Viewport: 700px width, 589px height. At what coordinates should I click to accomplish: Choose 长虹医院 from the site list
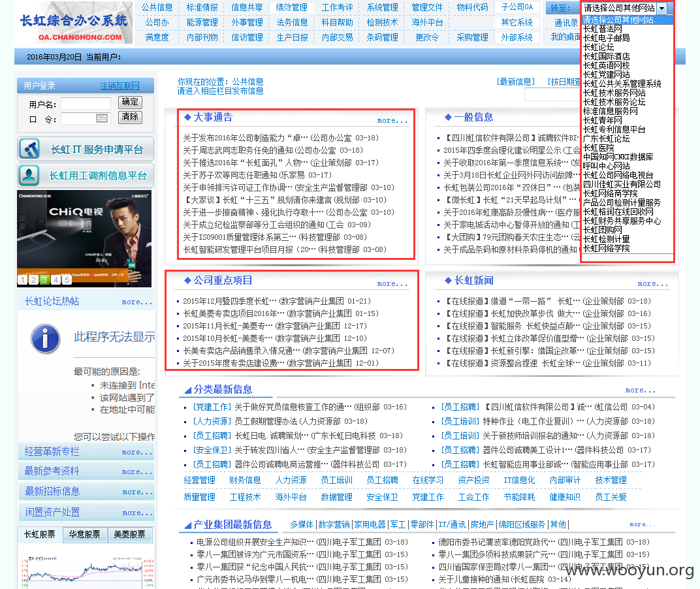[x=598, y=148]
